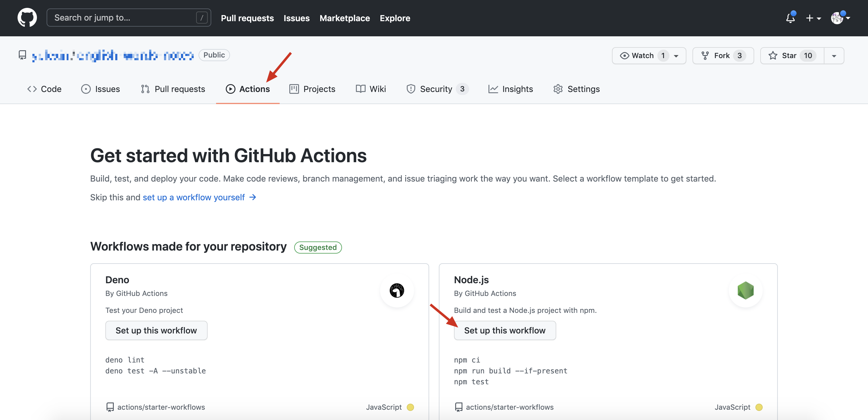This screenshot has width=868, height=420.
Task: Open the Security tab
Action: 437,89
